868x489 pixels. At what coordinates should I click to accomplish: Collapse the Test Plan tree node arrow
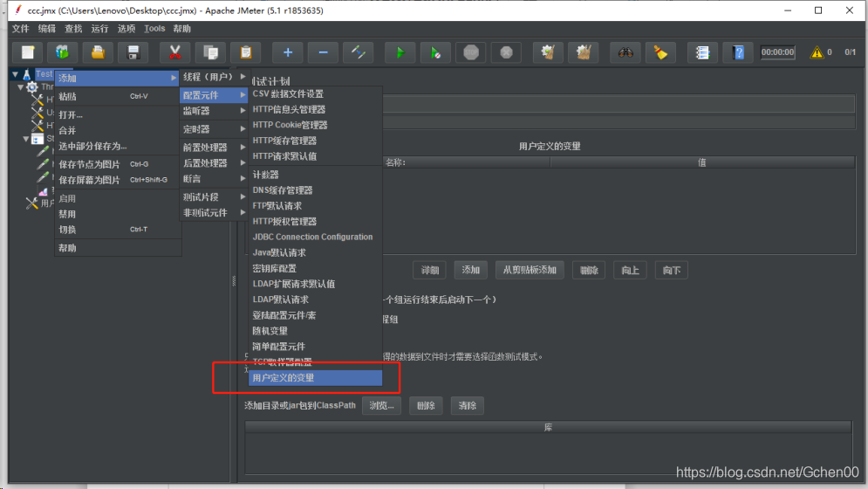point(15,73)
